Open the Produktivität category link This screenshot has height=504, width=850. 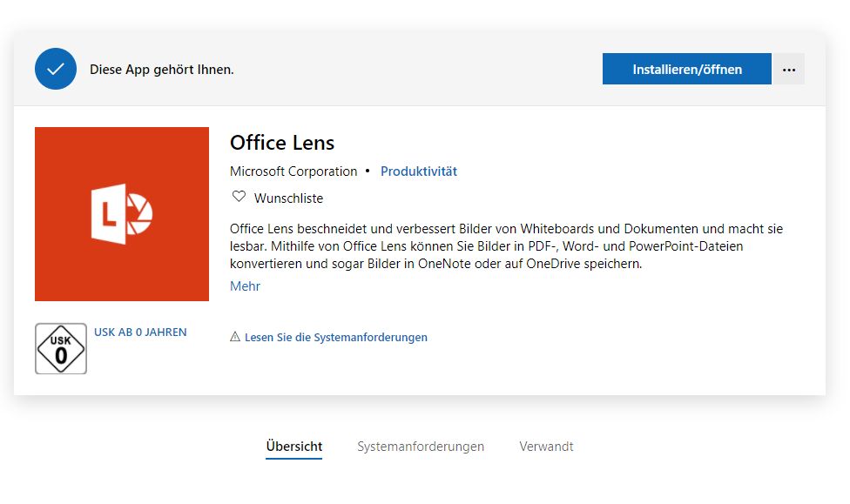coord(419,171)
